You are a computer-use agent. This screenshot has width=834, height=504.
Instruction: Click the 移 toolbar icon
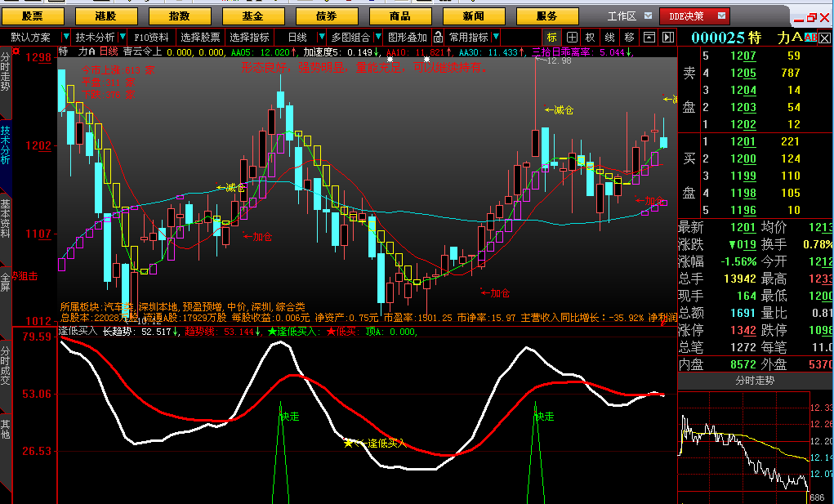point(630,38)
